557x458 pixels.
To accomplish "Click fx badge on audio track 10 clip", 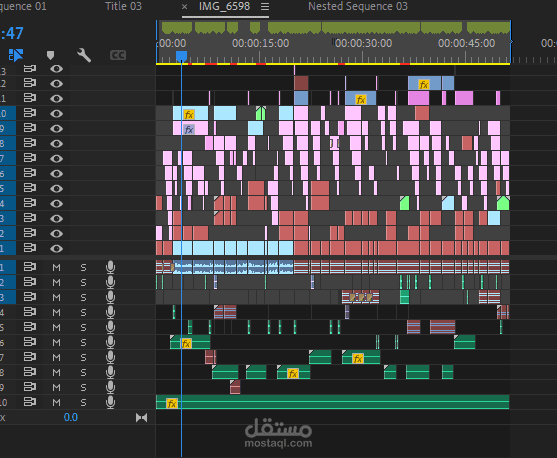I will click(172, 404).
